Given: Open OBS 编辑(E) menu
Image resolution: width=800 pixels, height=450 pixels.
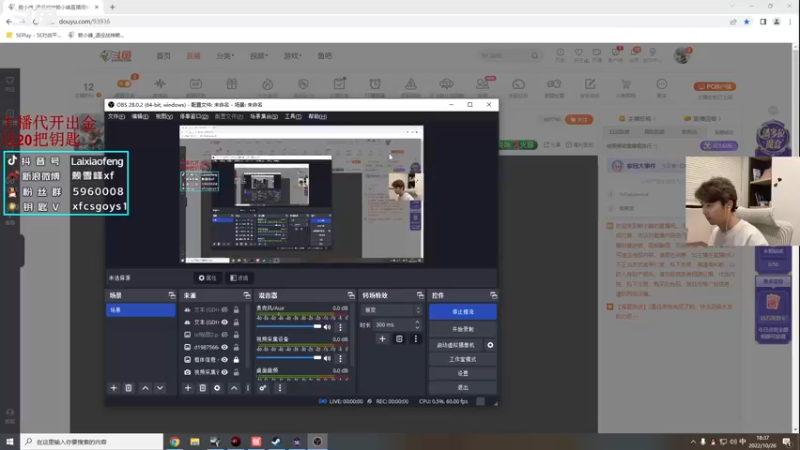Looking at the screenshot, I should click(x=140, y=116).
